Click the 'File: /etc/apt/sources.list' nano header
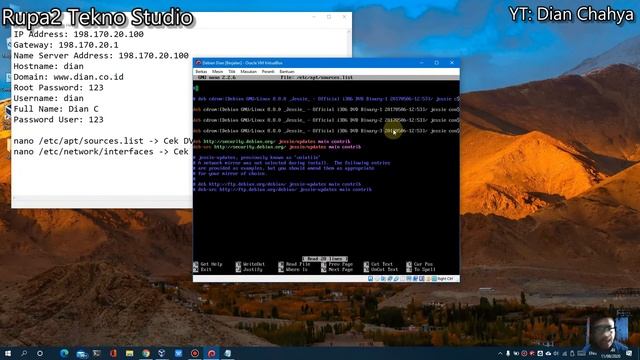 [x=316, y=77]
